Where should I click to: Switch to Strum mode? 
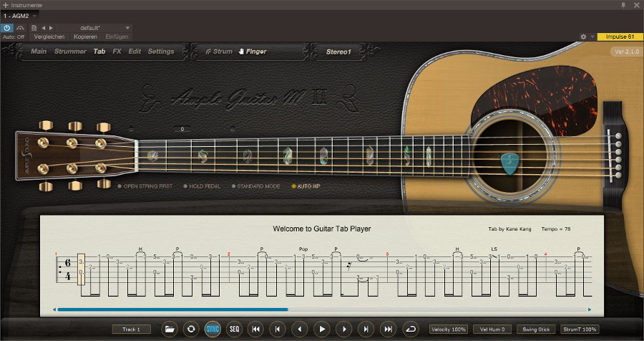tap(219, 52)
